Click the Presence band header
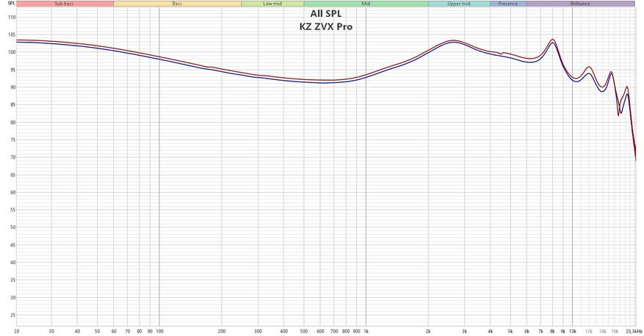The image size is (644, 336). (508, 3)
